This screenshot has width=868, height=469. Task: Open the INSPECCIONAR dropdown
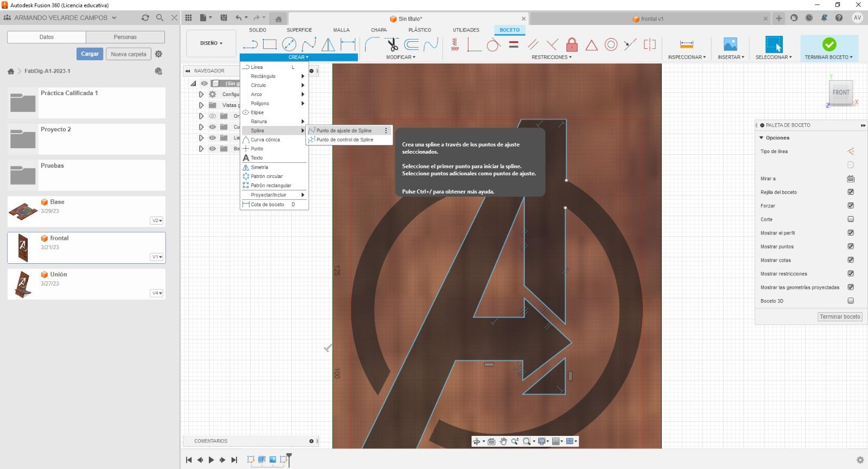[x=687, y=57]
